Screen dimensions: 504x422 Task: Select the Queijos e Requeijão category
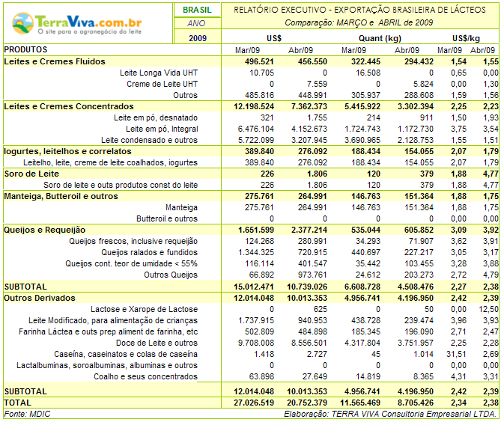(45, 230)
